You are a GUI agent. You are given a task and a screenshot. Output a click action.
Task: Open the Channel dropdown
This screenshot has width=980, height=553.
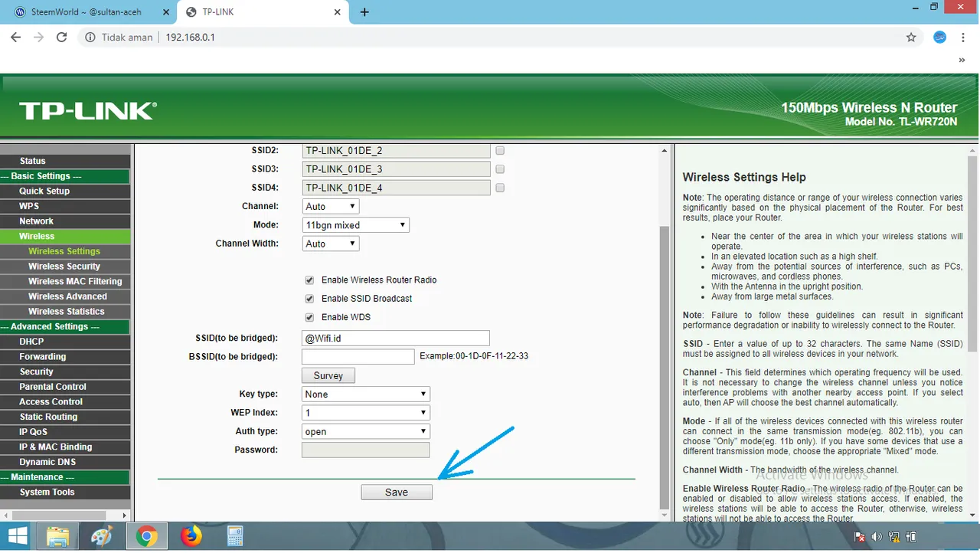(331, 207)
